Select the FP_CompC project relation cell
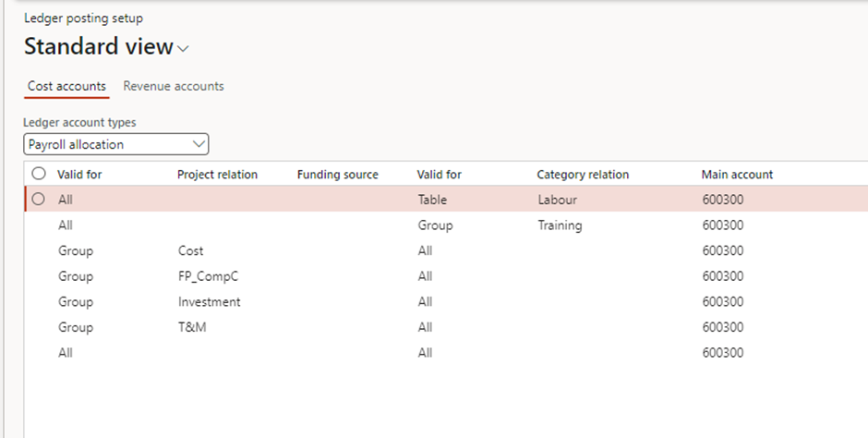868x438 pixels. coord(208,276)
